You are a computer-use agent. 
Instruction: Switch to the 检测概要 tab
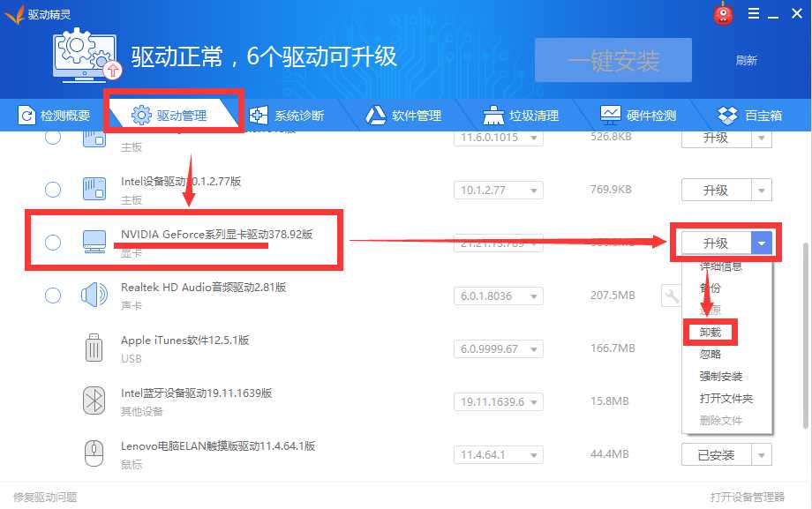tap(55, 115)
